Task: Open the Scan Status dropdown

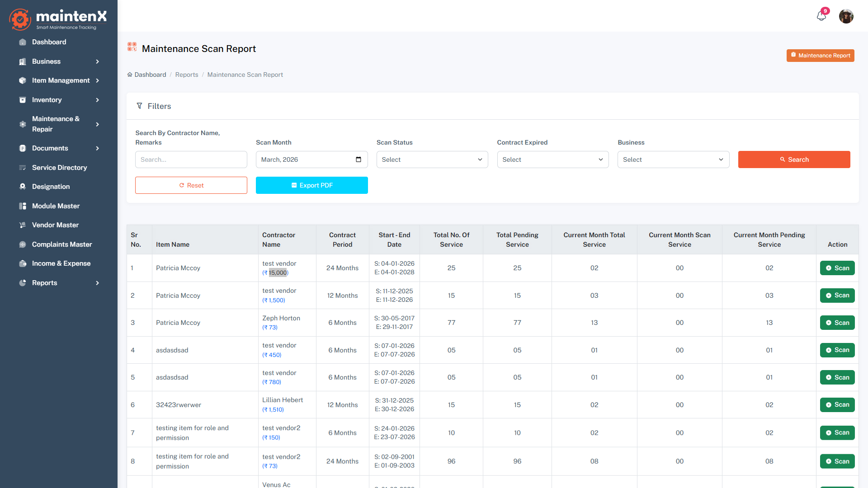Action: pyautogui.click(x=432, y=159)
